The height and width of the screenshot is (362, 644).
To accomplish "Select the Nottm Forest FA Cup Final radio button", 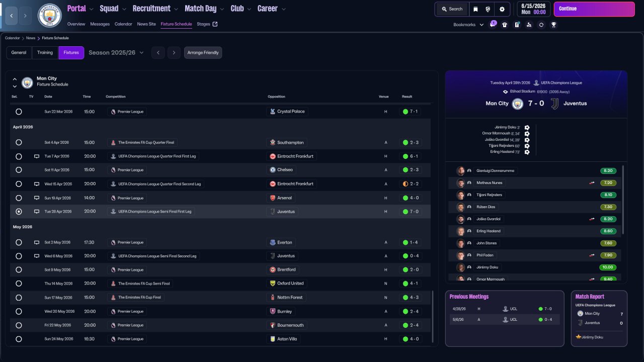I will coord(19,298).
